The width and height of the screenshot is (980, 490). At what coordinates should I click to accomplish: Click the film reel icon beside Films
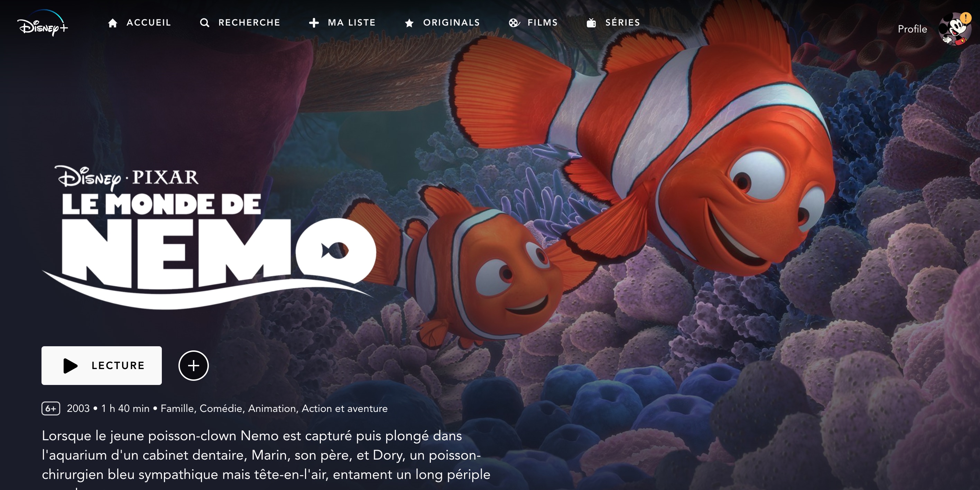(514, 23)
